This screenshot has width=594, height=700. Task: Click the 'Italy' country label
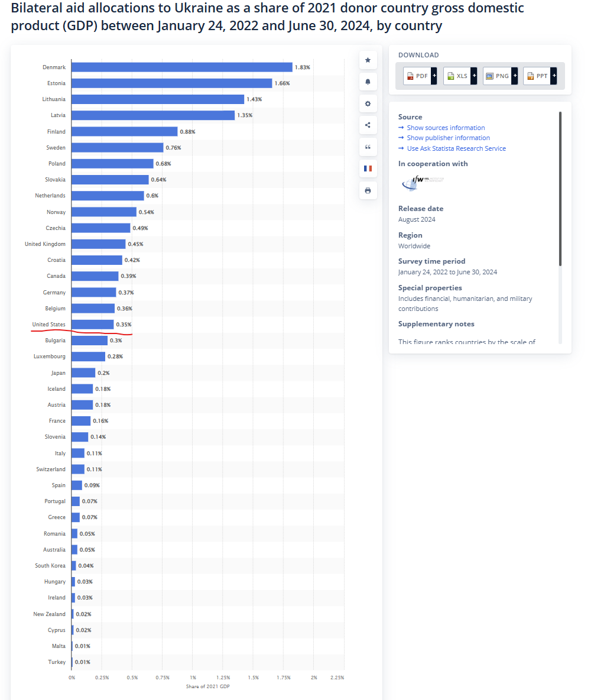click(60, 453)
